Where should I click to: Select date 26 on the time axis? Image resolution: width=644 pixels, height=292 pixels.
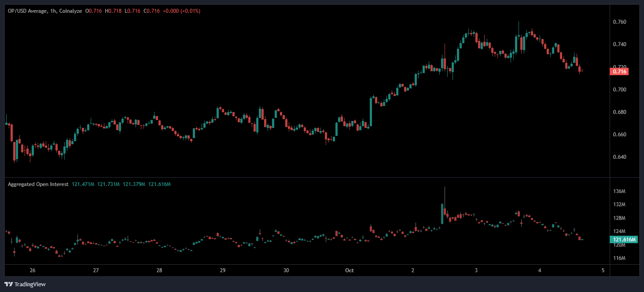(32, 270)
